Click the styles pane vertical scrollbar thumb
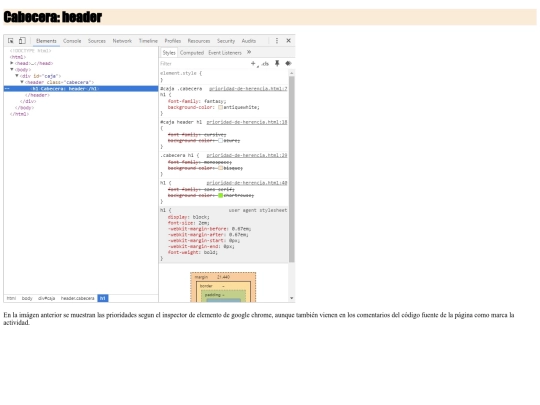 click(291, 169)
